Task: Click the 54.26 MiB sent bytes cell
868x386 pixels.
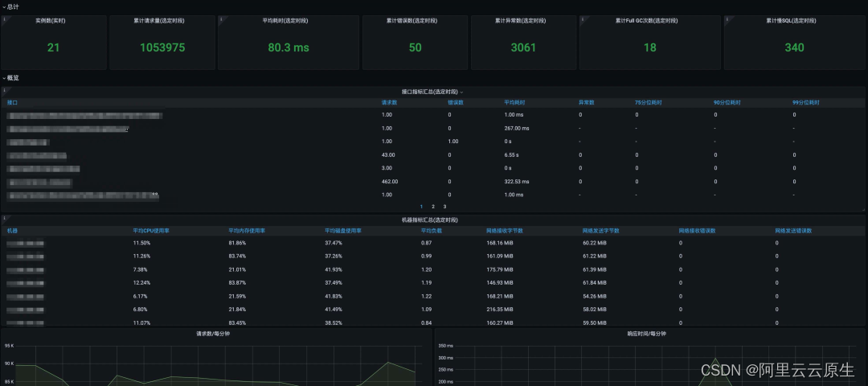Action: pyautogui.click(x=595, y=296)
